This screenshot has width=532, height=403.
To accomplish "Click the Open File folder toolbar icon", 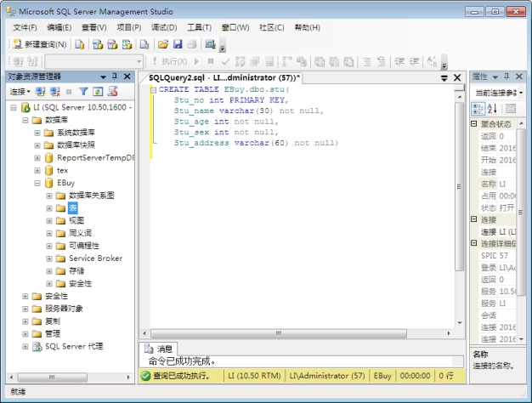I will (x=161, y=44).
